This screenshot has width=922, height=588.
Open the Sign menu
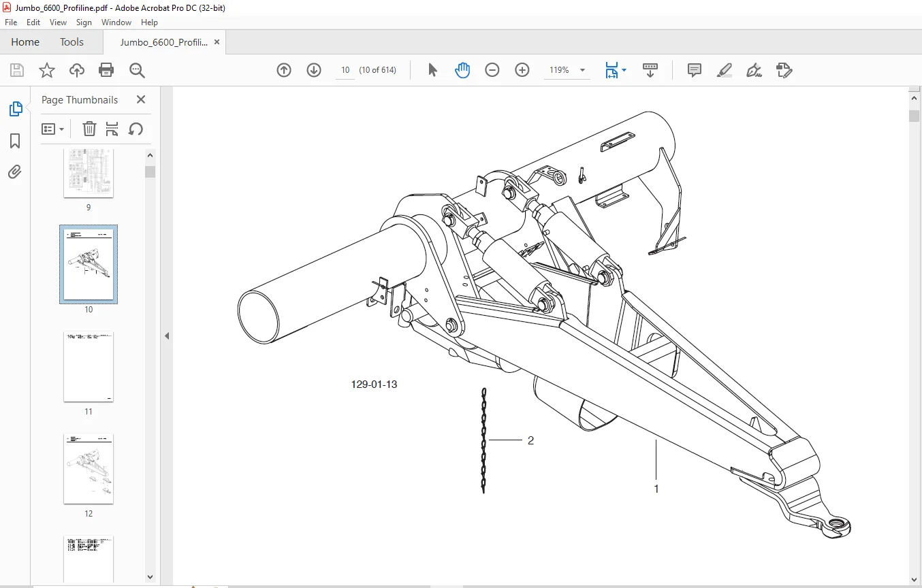(x=84, y=22)
